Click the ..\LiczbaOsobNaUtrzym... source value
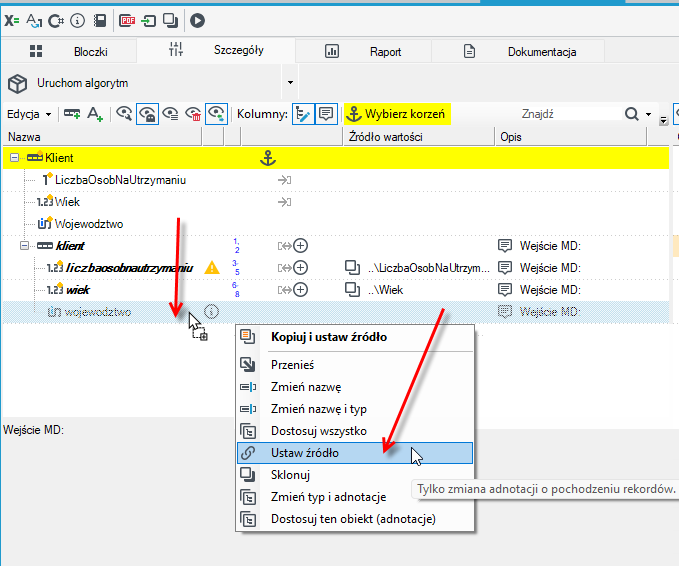This screenshot has width=679, height=566. pos(429,268)
